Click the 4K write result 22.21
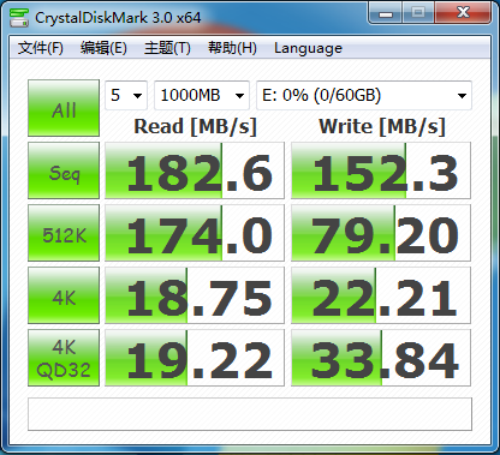500x455 pixels. tap(381, 295)
